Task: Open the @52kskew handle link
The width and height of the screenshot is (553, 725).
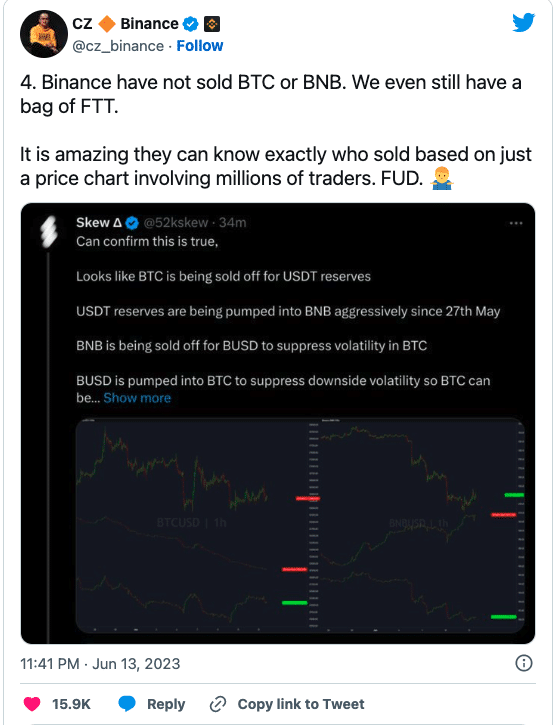Action: click(176, 223)
